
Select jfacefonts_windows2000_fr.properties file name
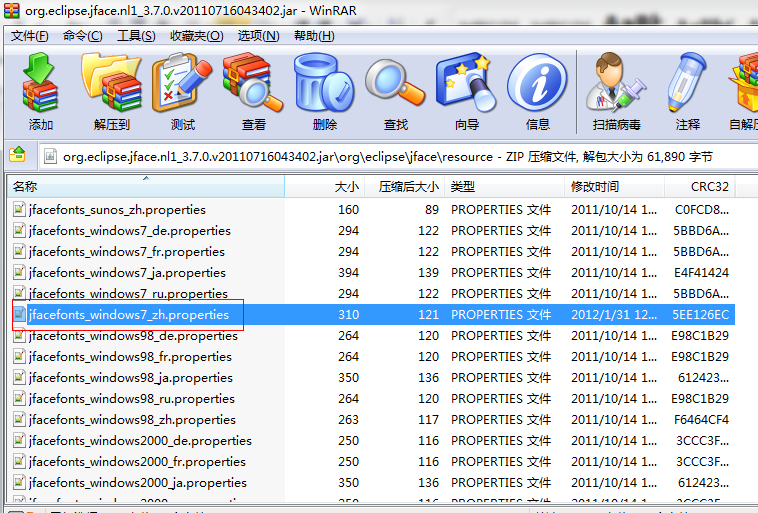[137, 462]
